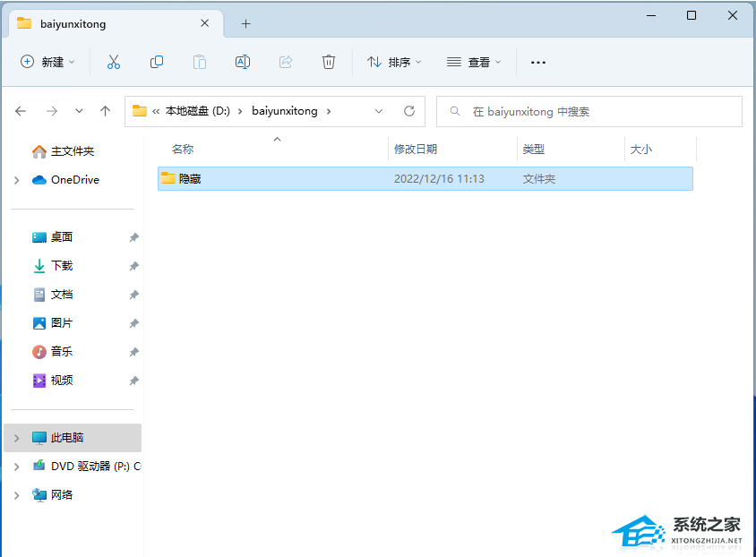Click the pin icon beside 桌面
The image size is (756, 557).
click(x=134, y=237)
